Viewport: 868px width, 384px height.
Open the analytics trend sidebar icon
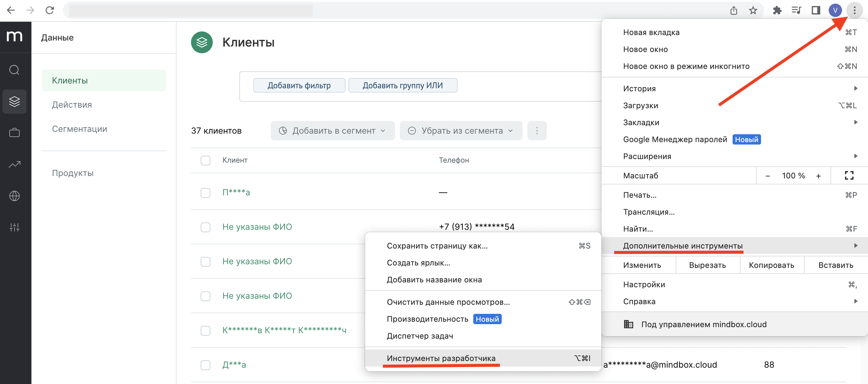tap(15, 164)
